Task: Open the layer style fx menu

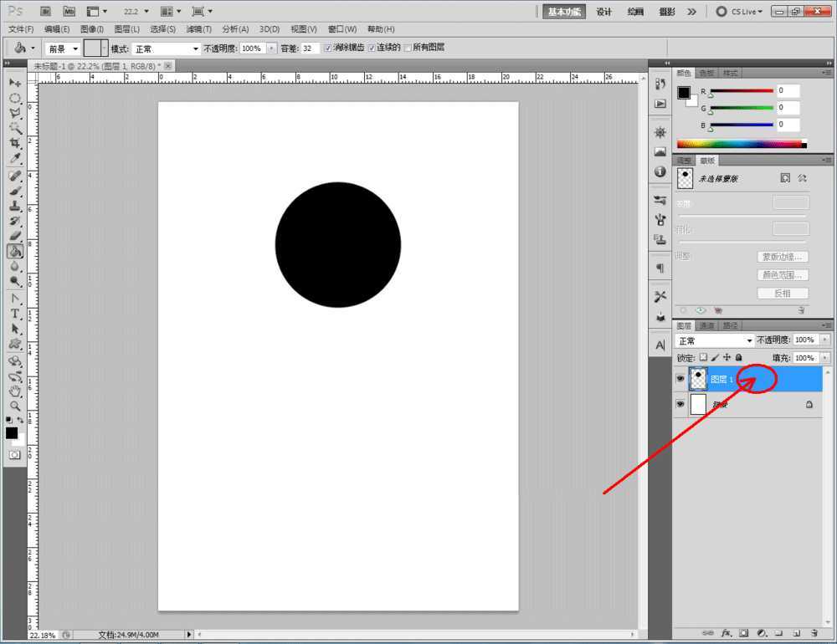Action: coord(727,633)
